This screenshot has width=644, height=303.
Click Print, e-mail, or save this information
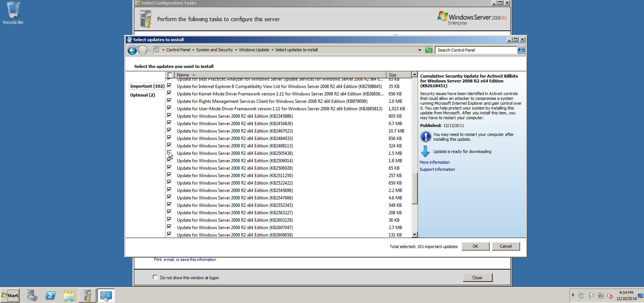click(185, 260)
